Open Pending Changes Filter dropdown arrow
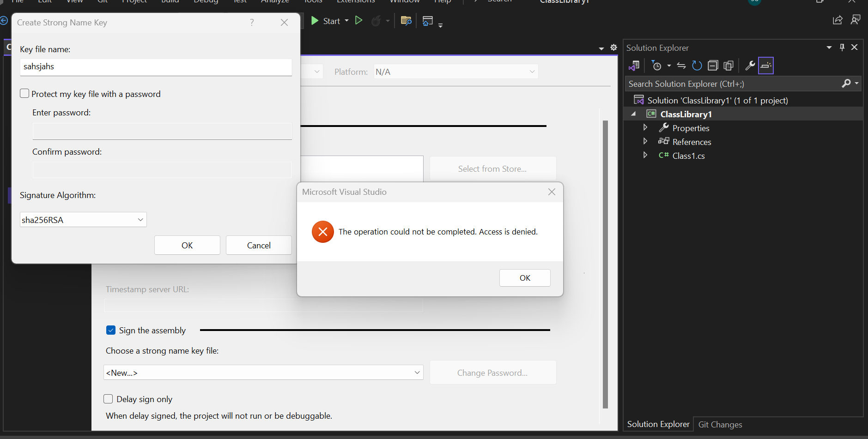The image size is (868, 439). (x=669, y=66)
